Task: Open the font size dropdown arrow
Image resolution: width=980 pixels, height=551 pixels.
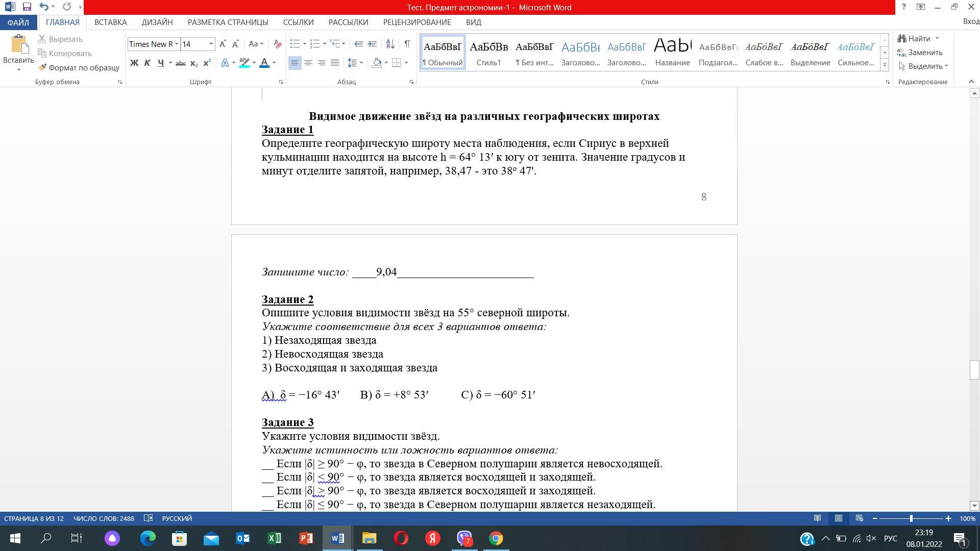Action: 211,44
